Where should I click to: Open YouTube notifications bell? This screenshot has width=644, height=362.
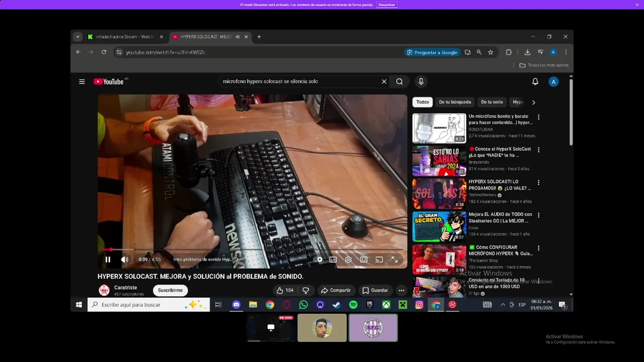pyautogui.click(x=535, y=81)
